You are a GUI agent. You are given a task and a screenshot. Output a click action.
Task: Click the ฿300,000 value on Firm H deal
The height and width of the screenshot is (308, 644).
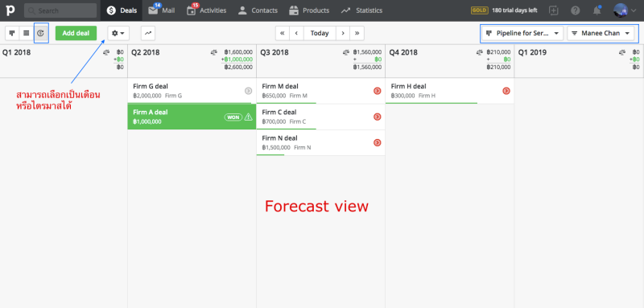(x=402, y=96)
